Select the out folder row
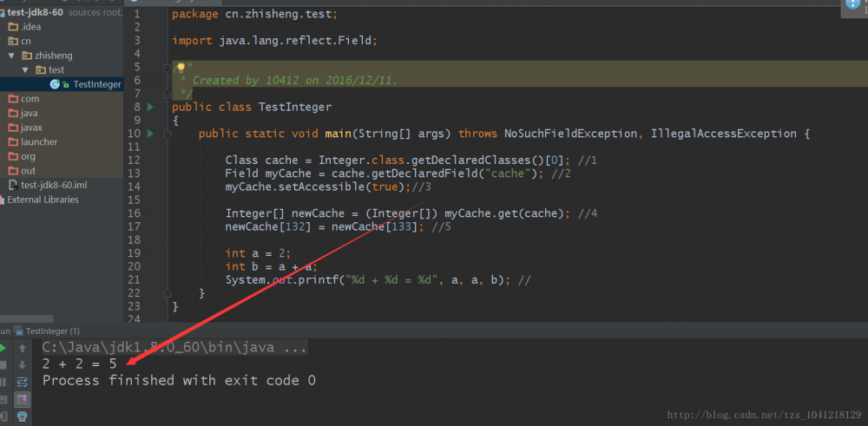Screen dimensions: 868x426 (x=62, y=170)
